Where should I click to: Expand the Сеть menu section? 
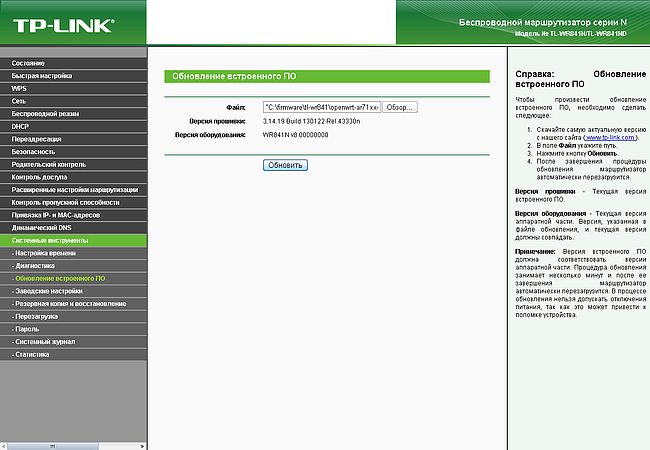coord(19,101)
